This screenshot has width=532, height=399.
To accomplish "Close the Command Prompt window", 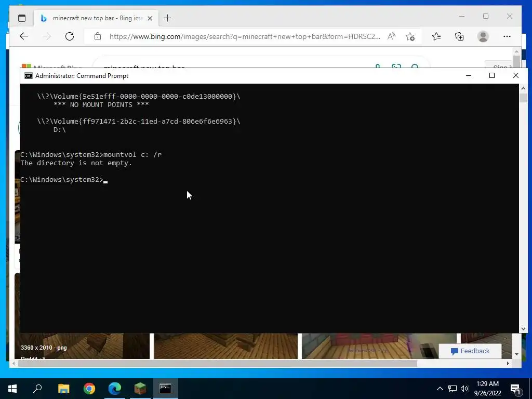I will click(x=516, y=76).
